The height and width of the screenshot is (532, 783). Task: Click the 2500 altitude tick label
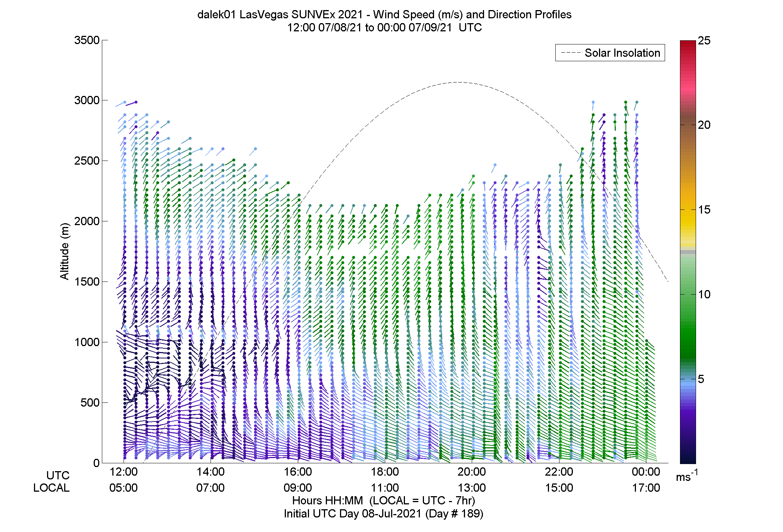[x=87, y=161]
